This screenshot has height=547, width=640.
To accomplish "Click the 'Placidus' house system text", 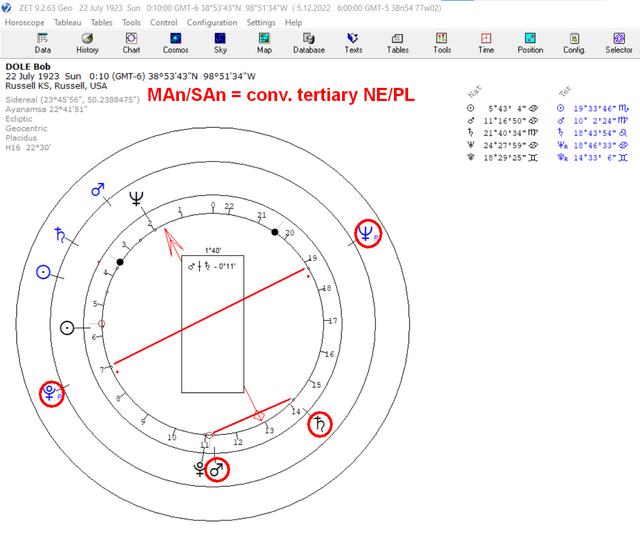I will point(21,138).
